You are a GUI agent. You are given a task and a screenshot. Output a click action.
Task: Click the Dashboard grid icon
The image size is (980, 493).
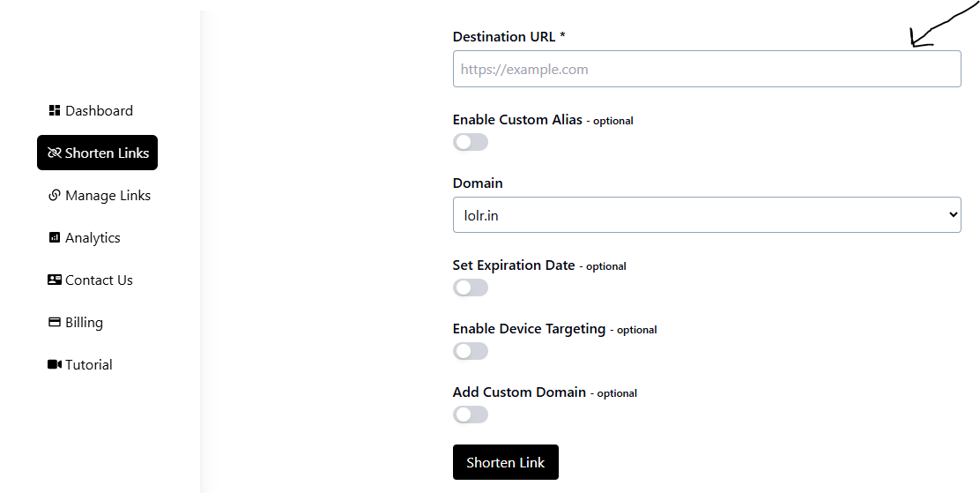[x=55, y=111]
